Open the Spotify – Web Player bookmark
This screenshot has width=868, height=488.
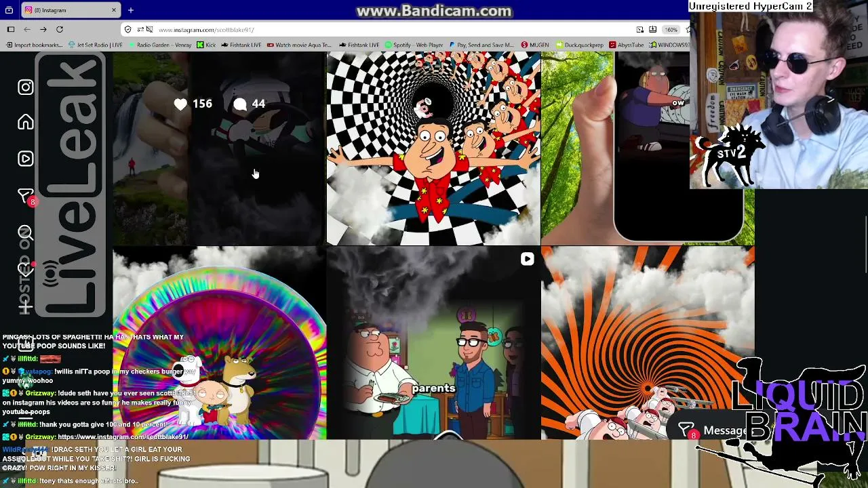pyautogui.click(x=414, y=45)
